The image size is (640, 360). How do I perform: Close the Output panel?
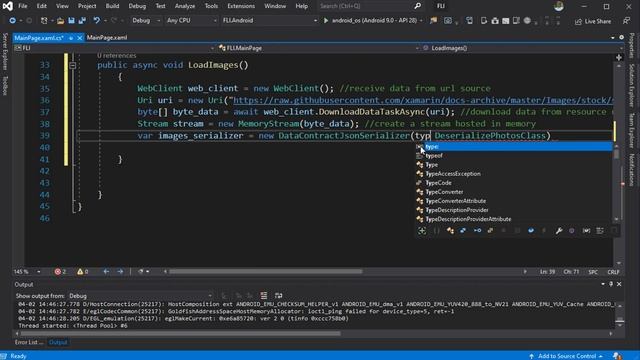tap(619, 284)
